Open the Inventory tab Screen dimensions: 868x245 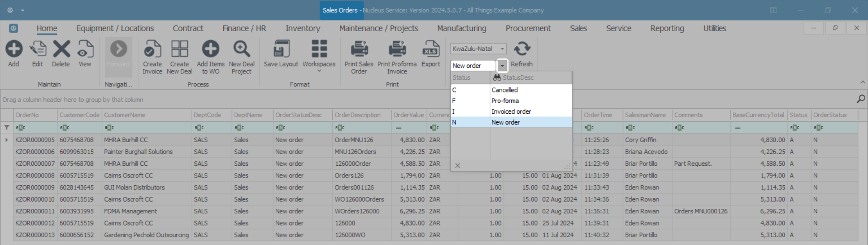click(303, 28)
